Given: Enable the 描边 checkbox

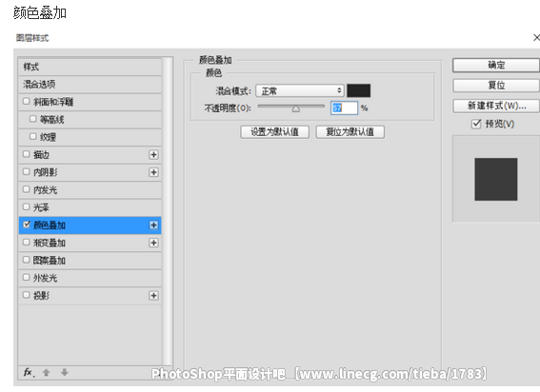Looking at the screenshot, I should [26, 154].
